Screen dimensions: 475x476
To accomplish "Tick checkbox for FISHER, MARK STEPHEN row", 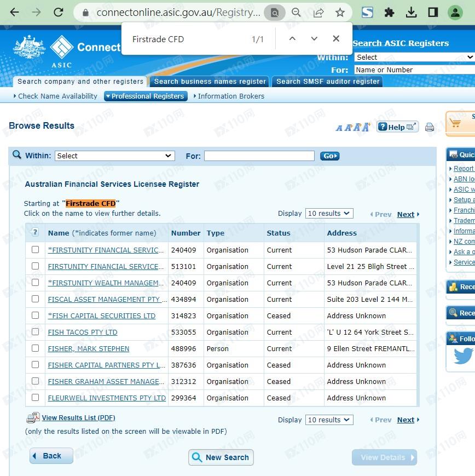I will (x=35, y=348).
